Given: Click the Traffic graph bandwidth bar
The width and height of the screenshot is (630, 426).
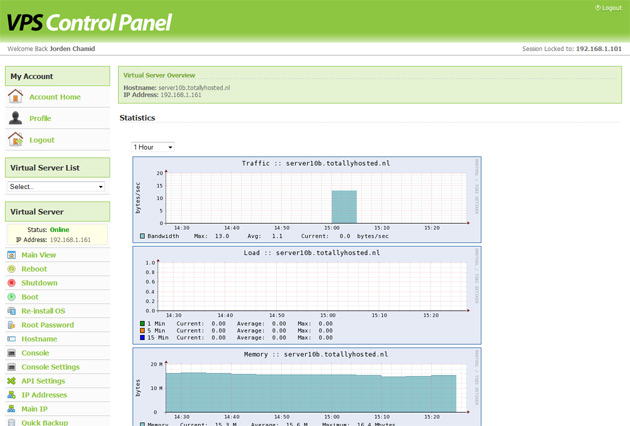Looking at the screenshot, I should click(x=344, y=207).
